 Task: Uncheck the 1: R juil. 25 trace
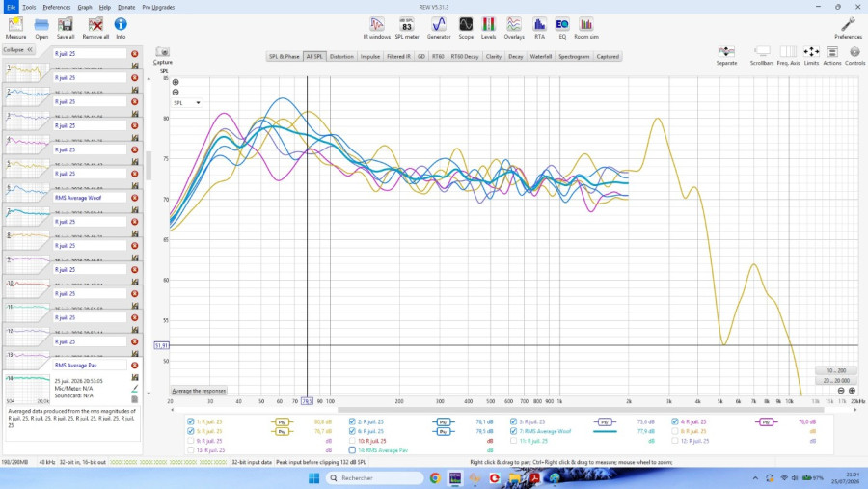(x=190, y=421)
